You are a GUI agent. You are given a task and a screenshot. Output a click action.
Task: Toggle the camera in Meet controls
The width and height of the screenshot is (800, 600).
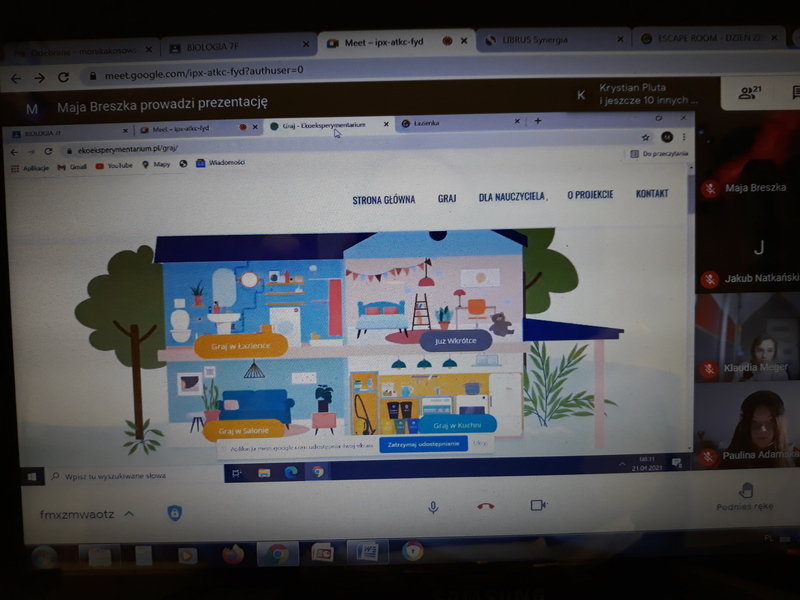tap(539, 505)
